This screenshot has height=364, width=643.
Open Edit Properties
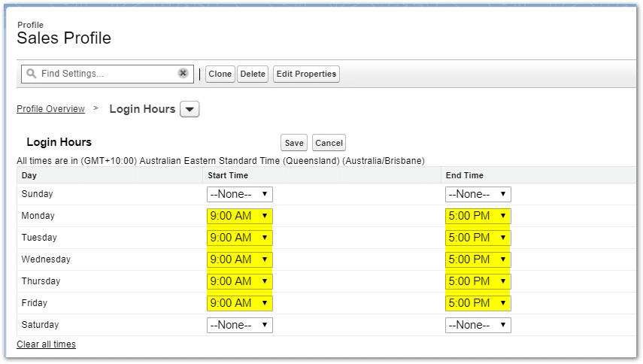tap(306, 74)
